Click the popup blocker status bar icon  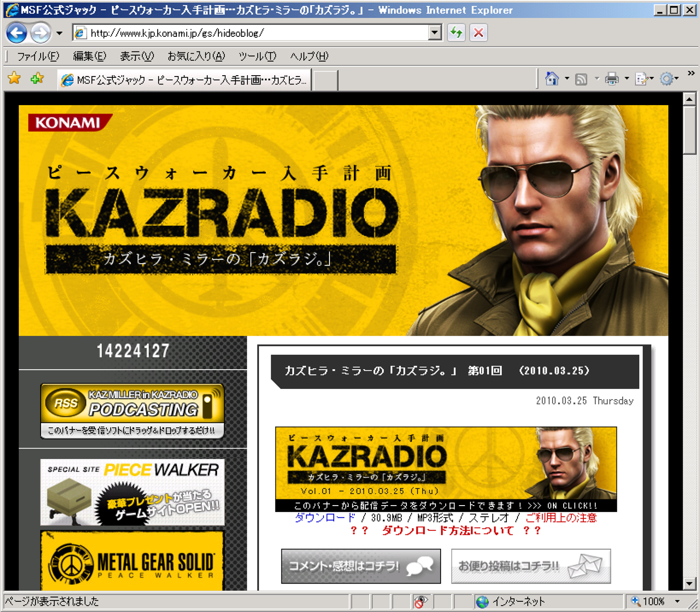click(421, 602)
